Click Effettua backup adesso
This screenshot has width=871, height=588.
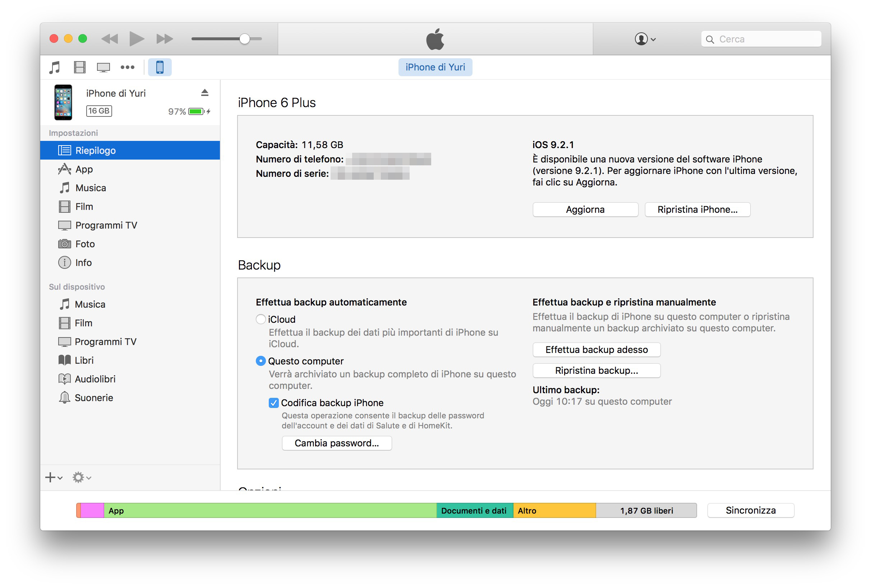(x=596, y=350)
